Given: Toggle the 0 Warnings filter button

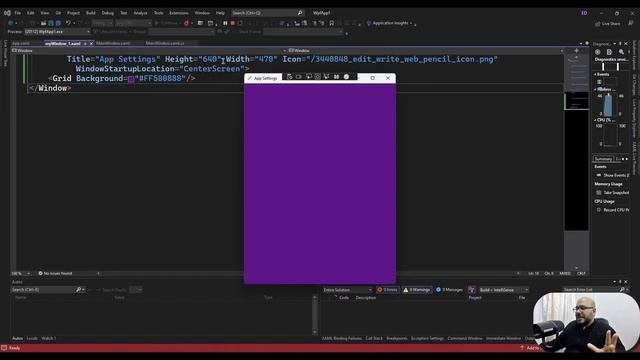Looking at the screenshot, I should 416,290.
